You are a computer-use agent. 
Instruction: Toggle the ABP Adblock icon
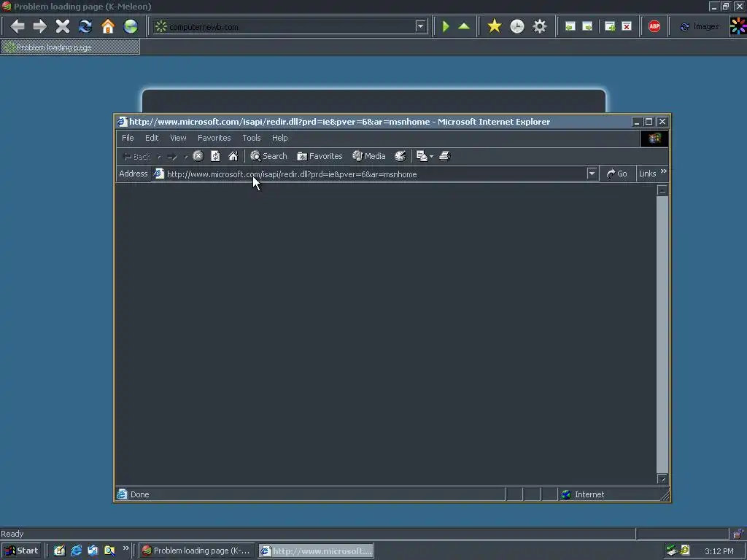(x=654, y=26)
